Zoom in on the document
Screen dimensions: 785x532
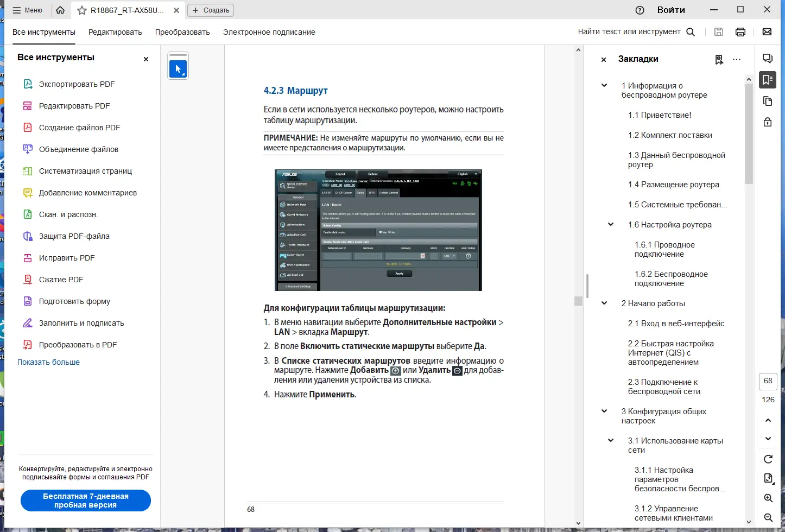click(768, 498)
